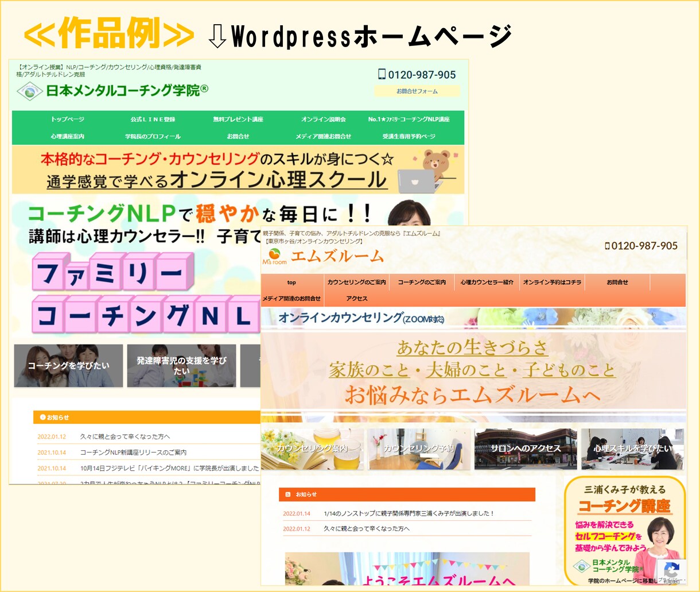Click the M's room orange logo icon
Viewport: 700px width, 592px height.
click(274, 256)
